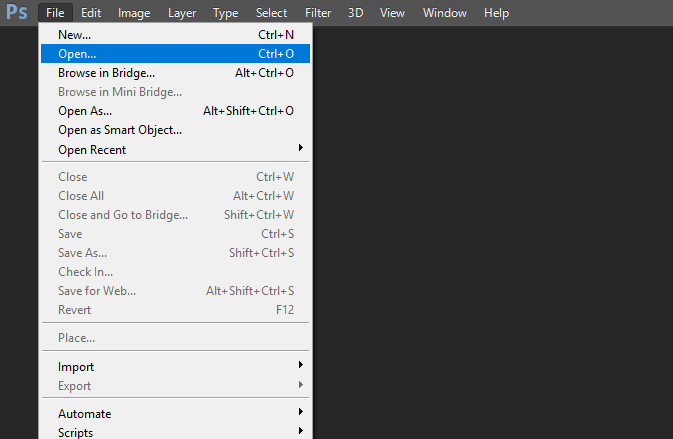673x439 pixels.
Task: Open the Type menu
Action: (x=225, y=13)
